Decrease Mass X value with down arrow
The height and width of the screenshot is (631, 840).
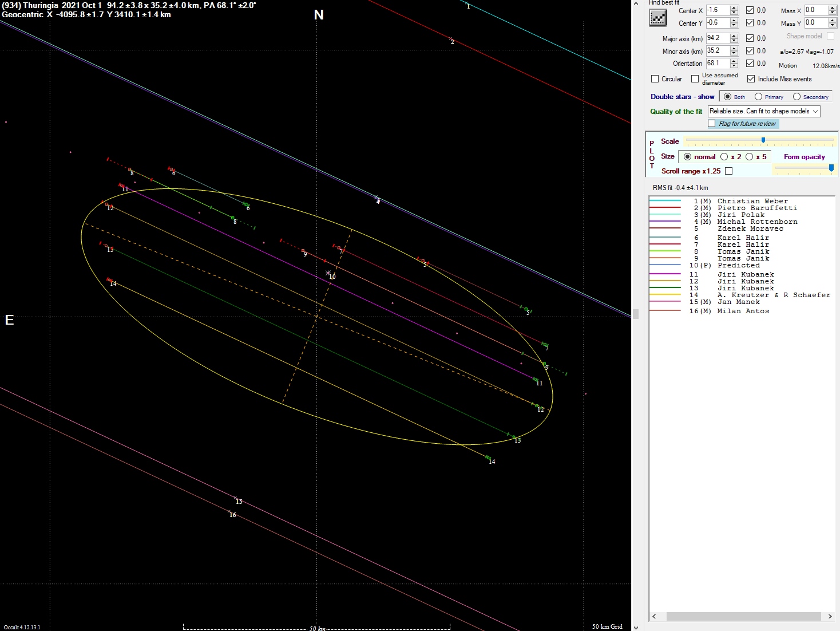coord(833,13)
